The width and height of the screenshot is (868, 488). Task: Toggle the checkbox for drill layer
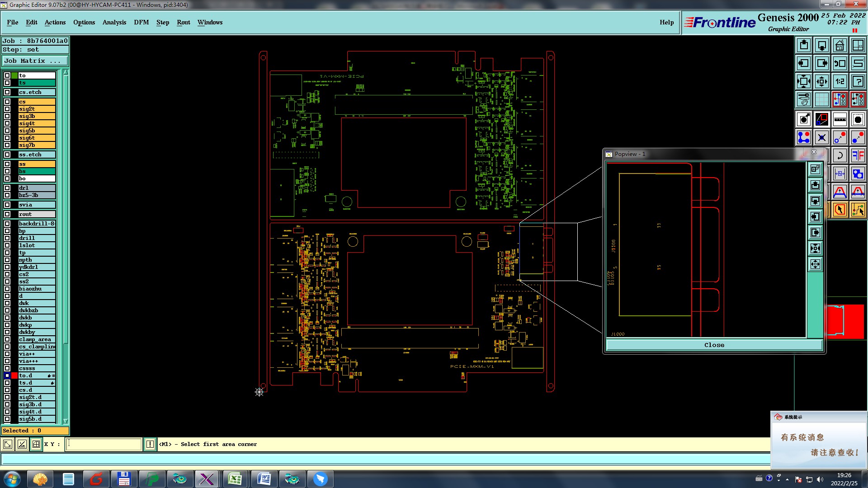tap(7, 238)
